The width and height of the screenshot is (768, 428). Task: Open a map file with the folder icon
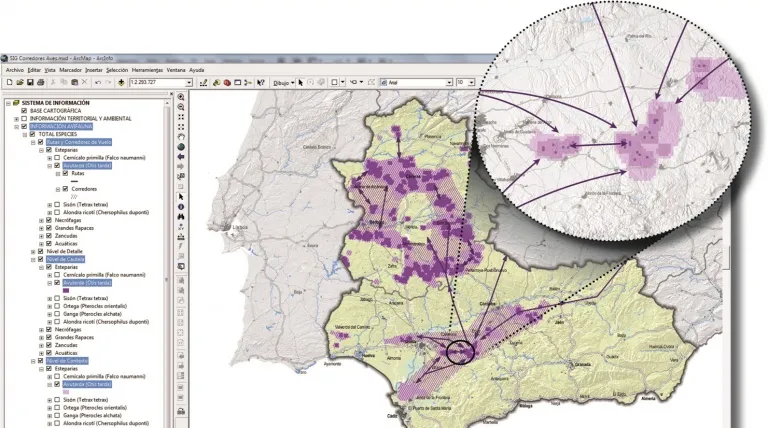click(20, 83)
